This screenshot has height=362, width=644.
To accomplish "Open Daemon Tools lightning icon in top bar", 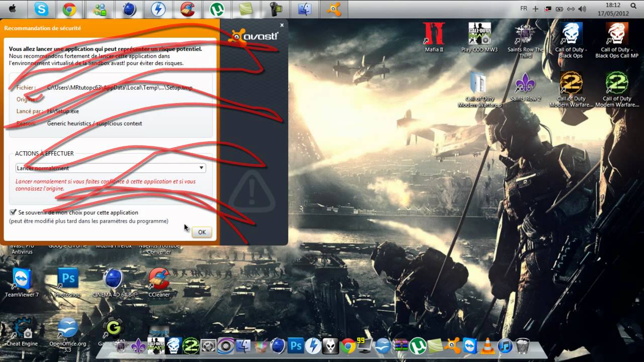I will [158, 9].
